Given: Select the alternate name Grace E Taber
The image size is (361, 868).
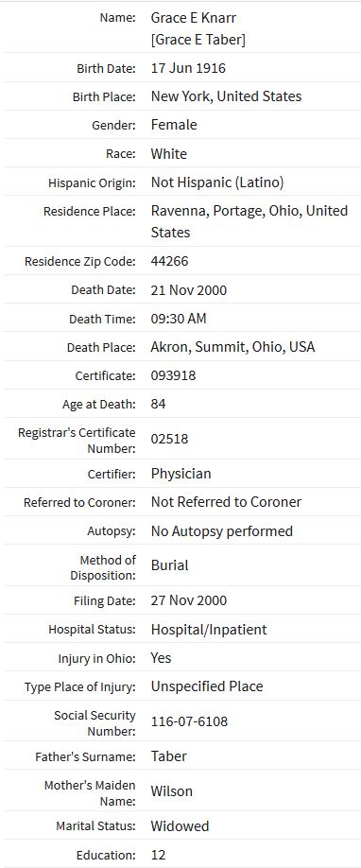Looking at the screenshot, I should click(198, 40).
